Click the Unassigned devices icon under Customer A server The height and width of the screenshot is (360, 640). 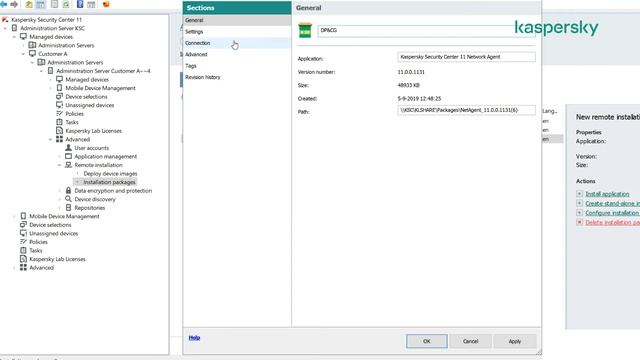(x=60, y=105)
